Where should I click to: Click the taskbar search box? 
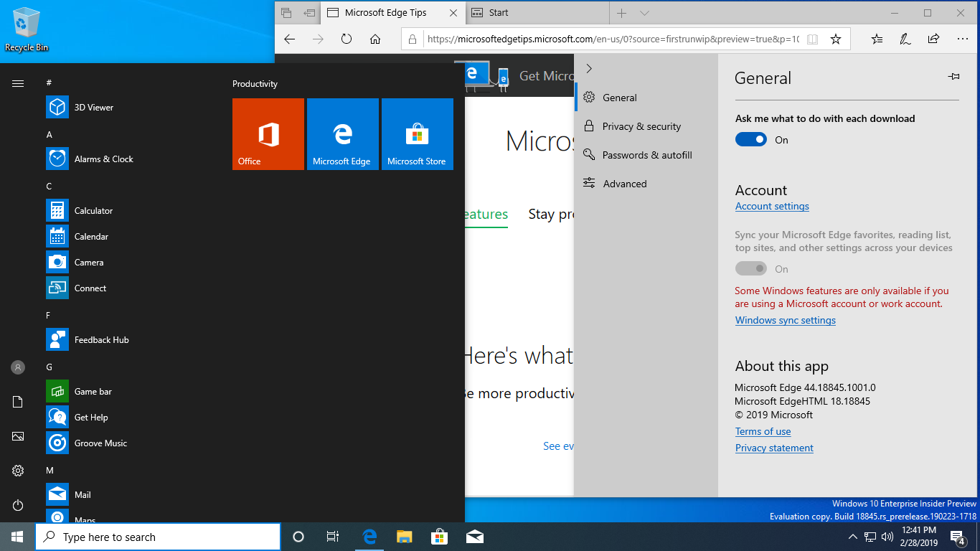click(x=158, y=537)
